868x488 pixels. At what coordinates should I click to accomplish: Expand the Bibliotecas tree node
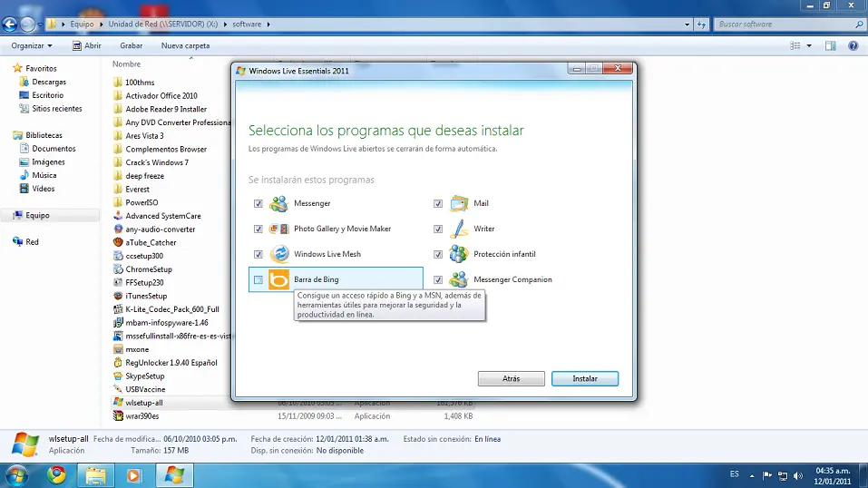click(7, 135)
